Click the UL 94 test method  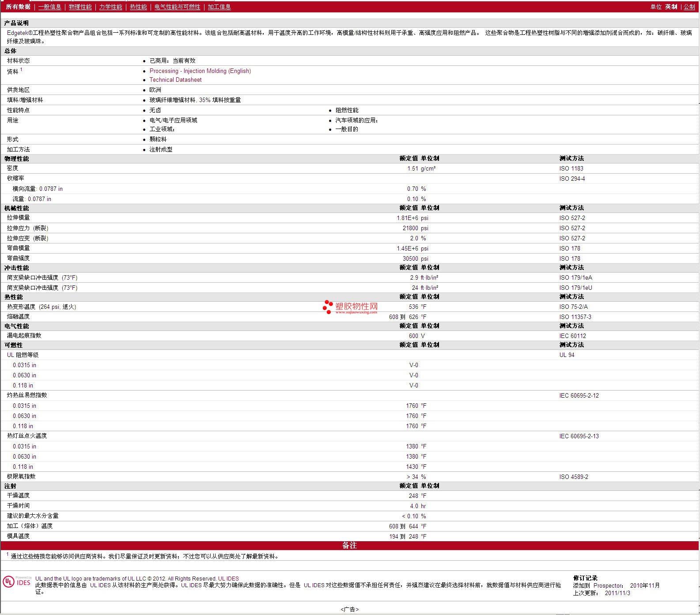click(567, 355)
